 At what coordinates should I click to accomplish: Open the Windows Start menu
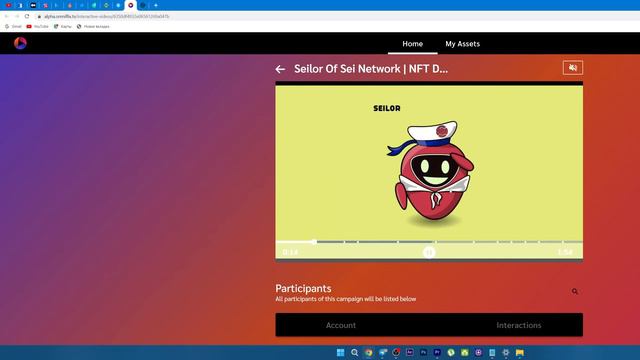coord(340,353)
